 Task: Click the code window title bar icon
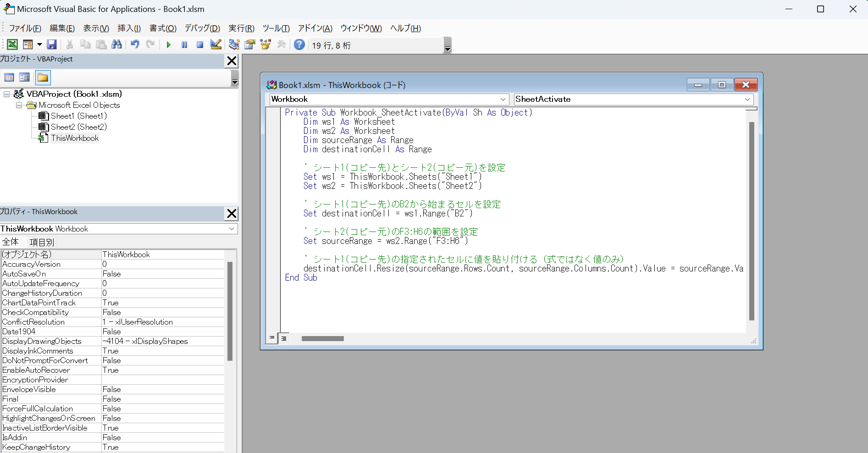[x=271, y=85]
